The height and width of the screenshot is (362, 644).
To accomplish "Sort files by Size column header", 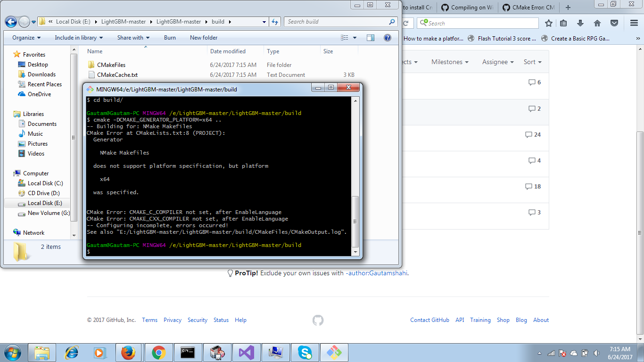I will 328,51.
